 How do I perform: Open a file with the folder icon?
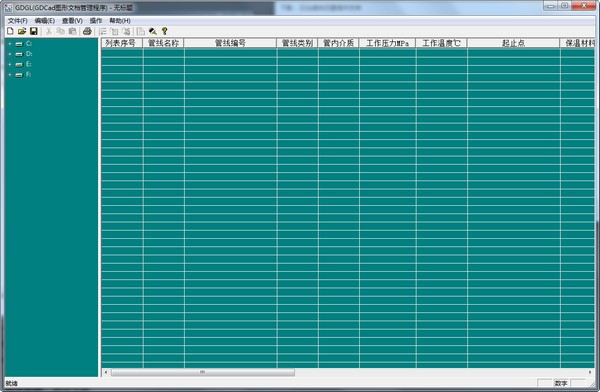coord(22,31)
